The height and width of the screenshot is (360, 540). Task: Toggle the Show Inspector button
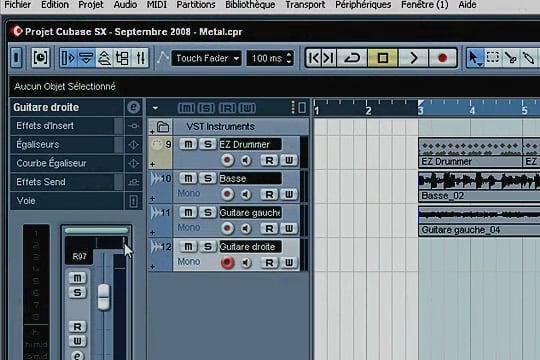(68, 58)
